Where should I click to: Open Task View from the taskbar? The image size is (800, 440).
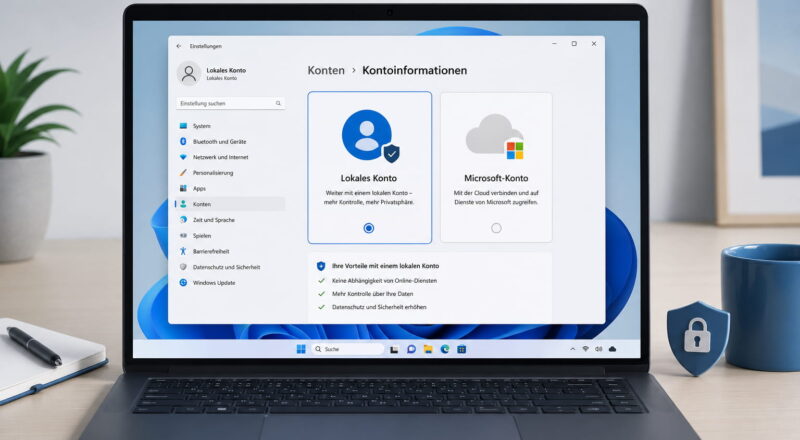point(394,350)
